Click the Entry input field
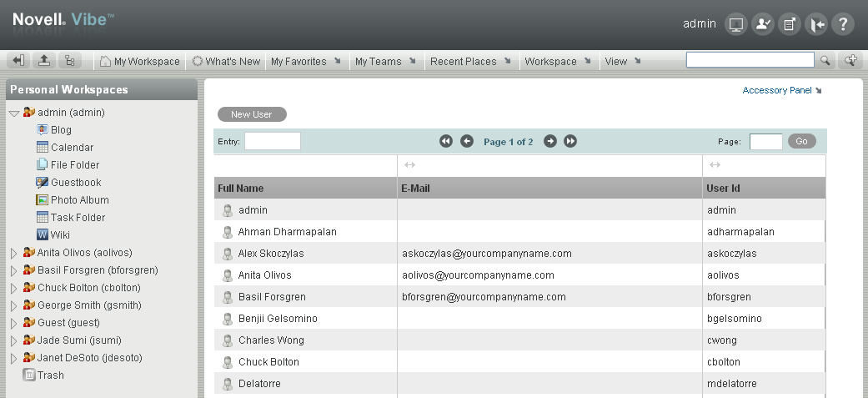The width and height of the screenshot is (868, 398). pos(272,142)
